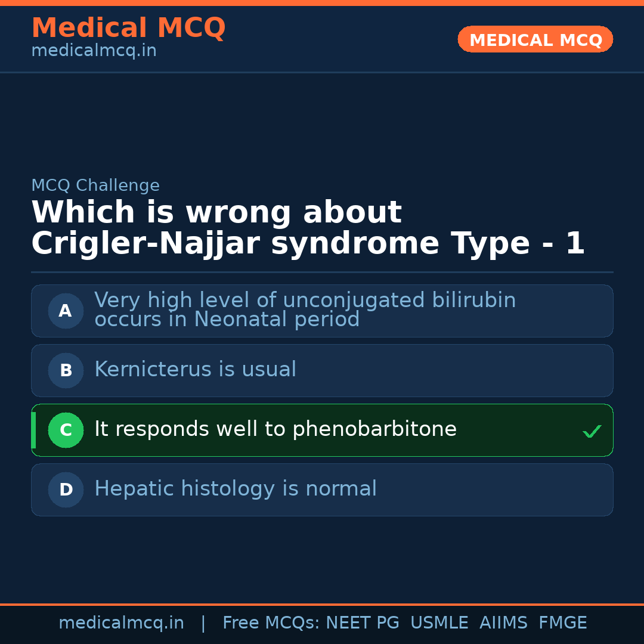
Task: Pick the "Hepatic histology is normal" answer text
Action: 235,489
